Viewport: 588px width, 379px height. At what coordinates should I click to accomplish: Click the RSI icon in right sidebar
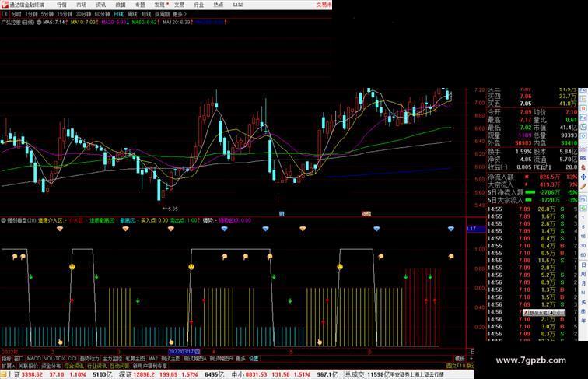tap(583, 158)
